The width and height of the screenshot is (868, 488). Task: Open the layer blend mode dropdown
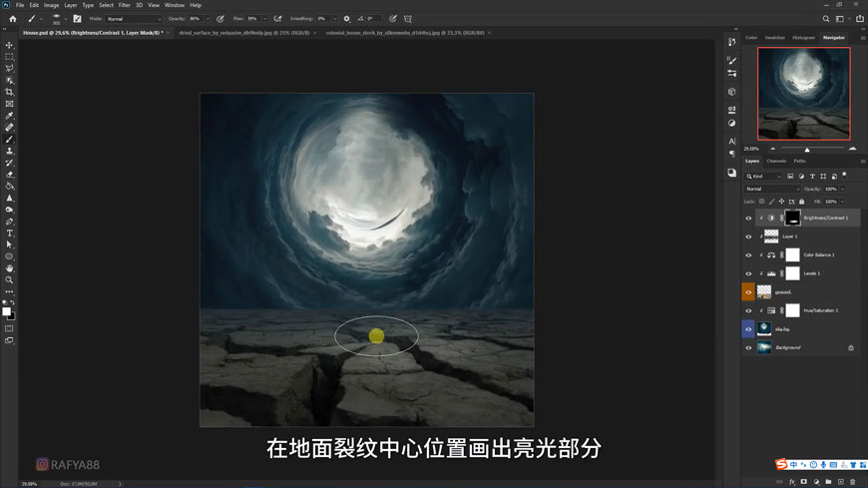point(771,189)
